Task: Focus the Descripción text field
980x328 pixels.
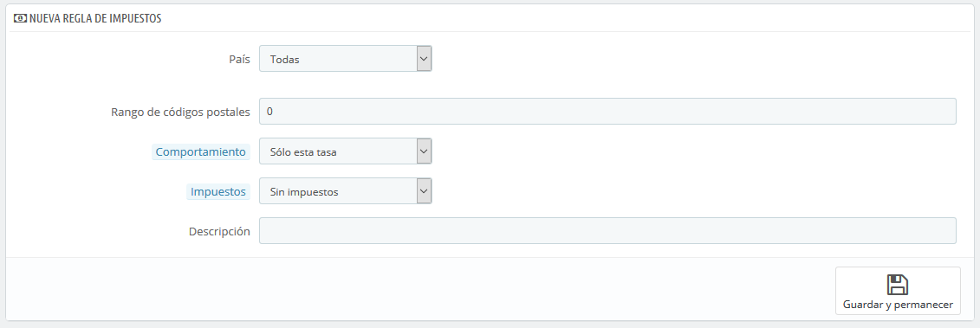Action: [607, 230]
